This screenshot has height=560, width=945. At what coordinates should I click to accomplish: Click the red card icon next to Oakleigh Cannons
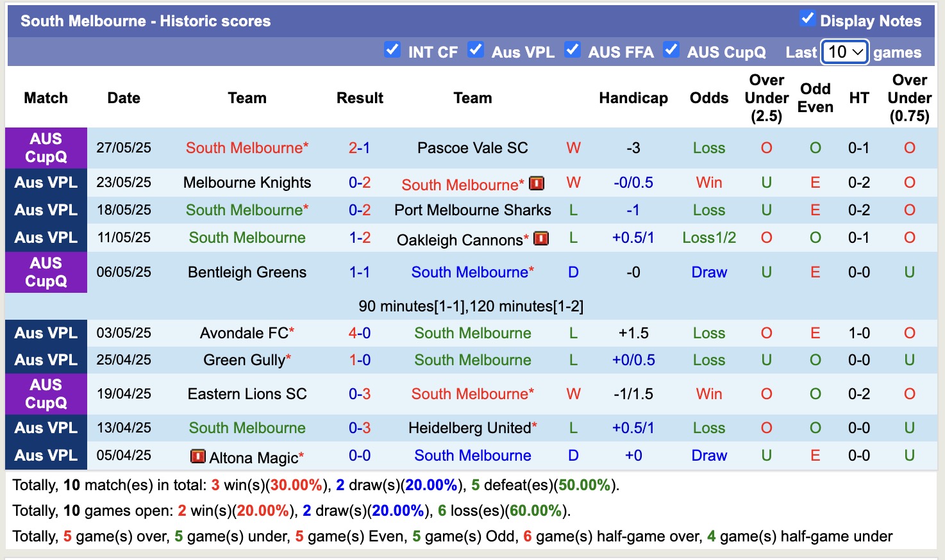tap(542, 238)
